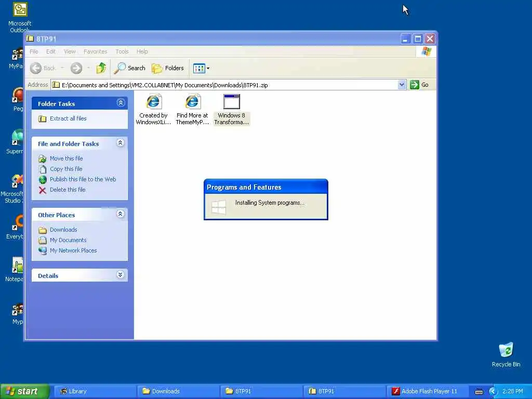Click the Copy this file page icon
Screen dimensions: 532x399
[43, 169]
